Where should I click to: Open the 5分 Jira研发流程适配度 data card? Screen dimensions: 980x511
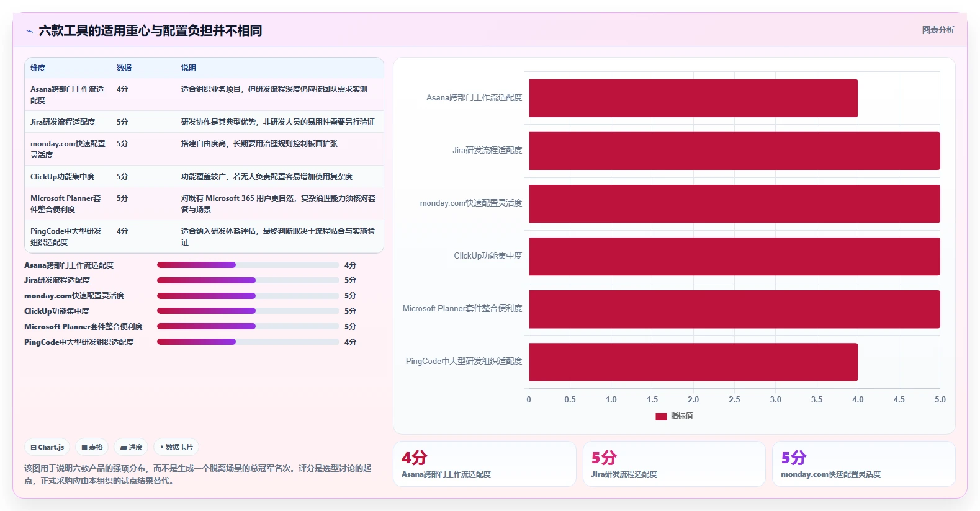(x=674, y=464)
